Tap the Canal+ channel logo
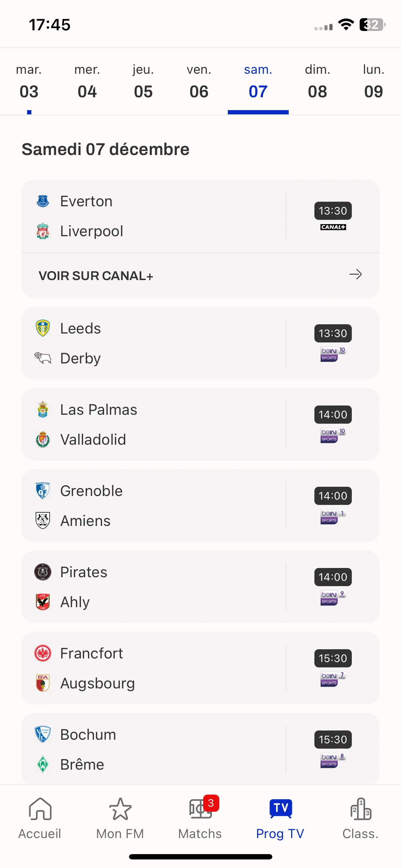The width and height of the screenshot is (401, 868). 333,227
